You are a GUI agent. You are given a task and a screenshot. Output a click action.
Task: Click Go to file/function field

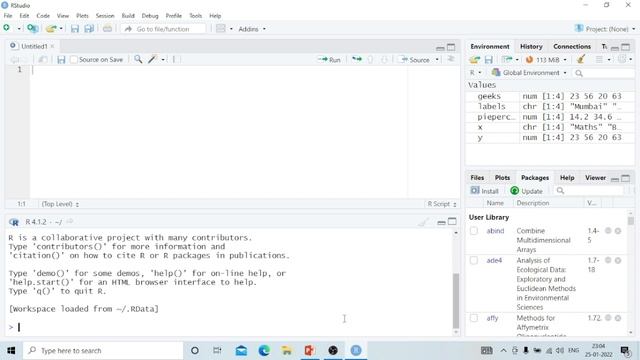[x=163, y=29]
